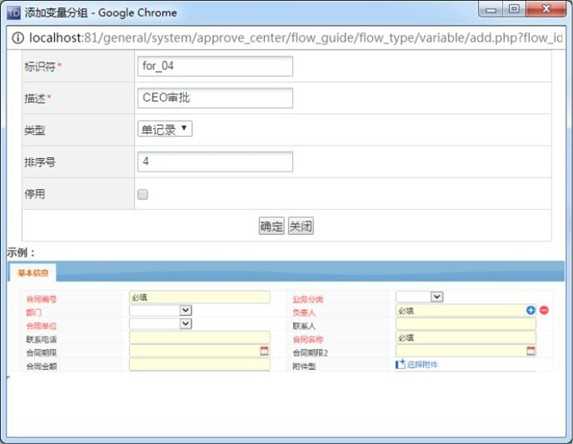This screenshot has width=573, height=444.
Task: Click the 合同名称 required input field
Action: 466,338
